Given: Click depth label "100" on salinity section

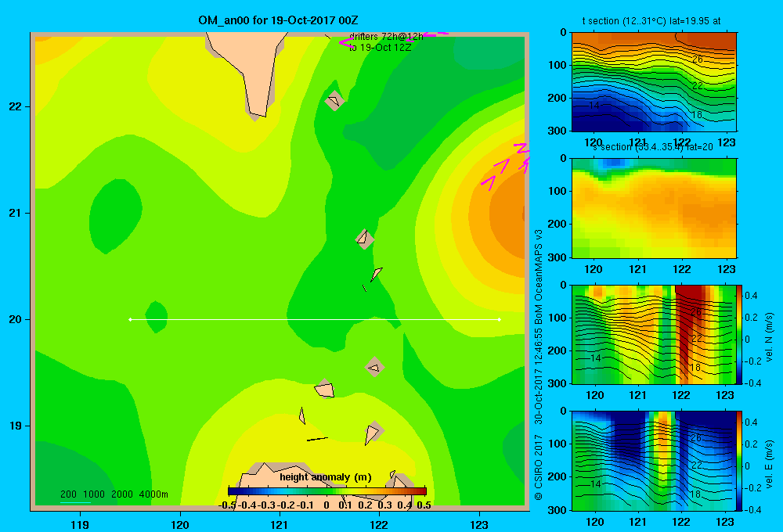Looking at the screenshot, I should [x=559, y=191].
